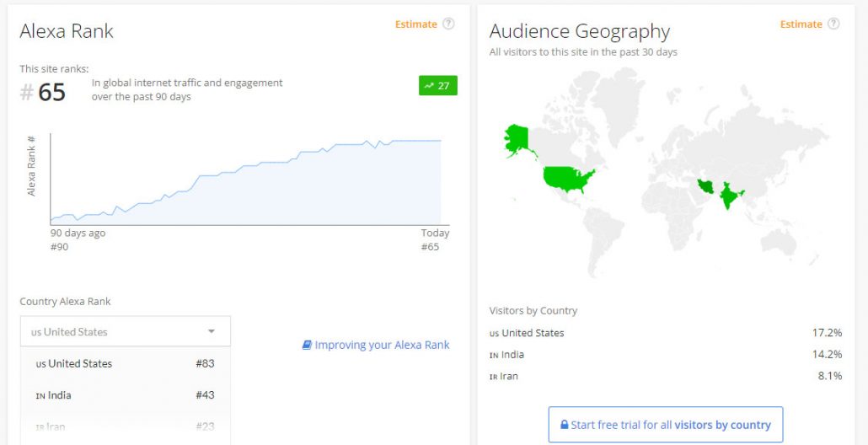
Task: Click the lock icon in free trial button
Action: point(564,425)
